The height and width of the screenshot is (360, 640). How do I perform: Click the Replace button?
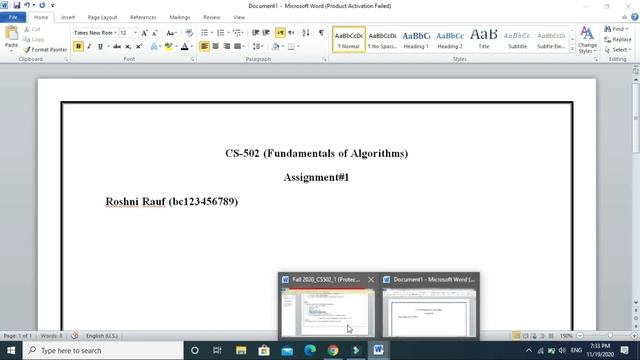pos(618,39)
